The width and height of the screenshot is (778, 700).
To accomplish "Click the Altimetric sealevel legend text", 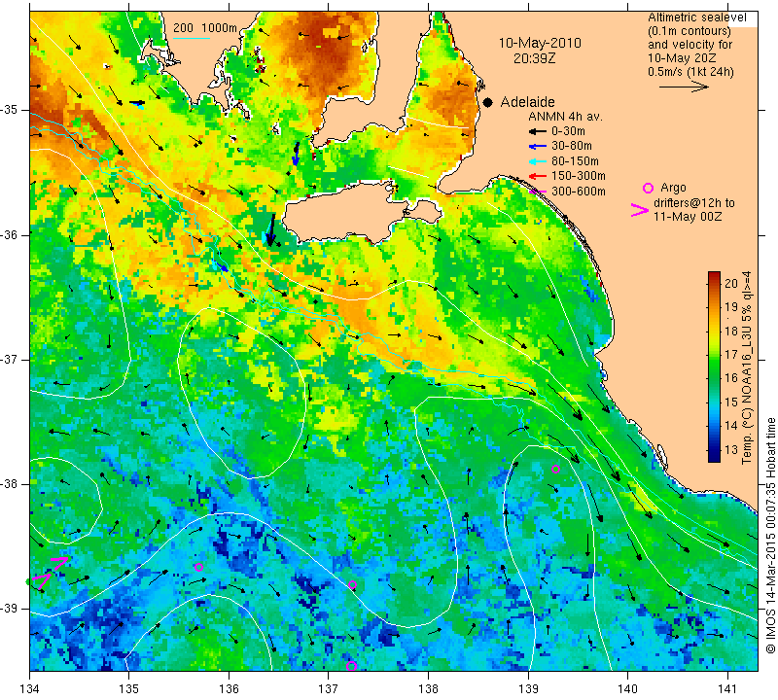I will click(x=696, y=17).
